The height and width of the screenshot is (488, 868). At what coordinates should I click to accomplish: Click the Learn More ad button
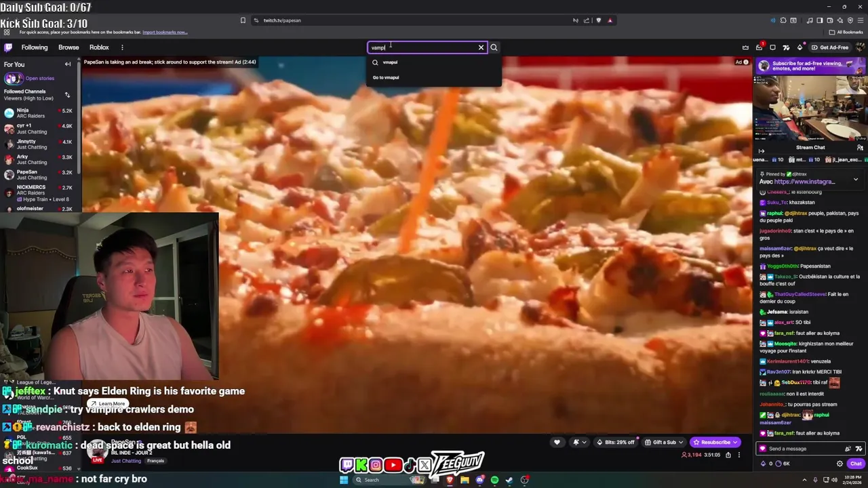(x=108, y=403)
